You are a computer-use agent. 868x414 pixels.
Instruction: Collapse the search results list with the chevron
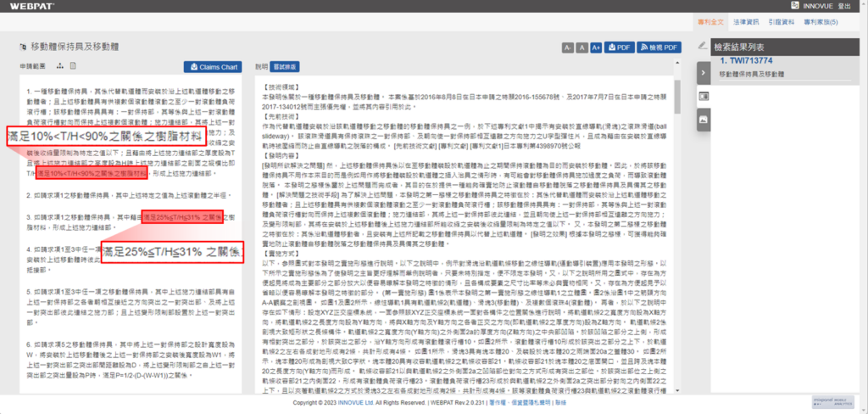click(704, 74)
